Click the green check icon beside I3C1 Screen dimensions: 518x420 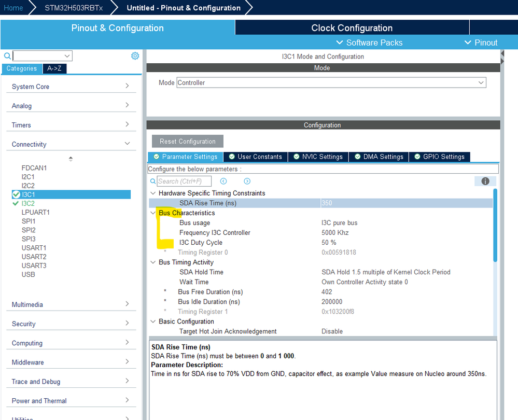(16, 194)
